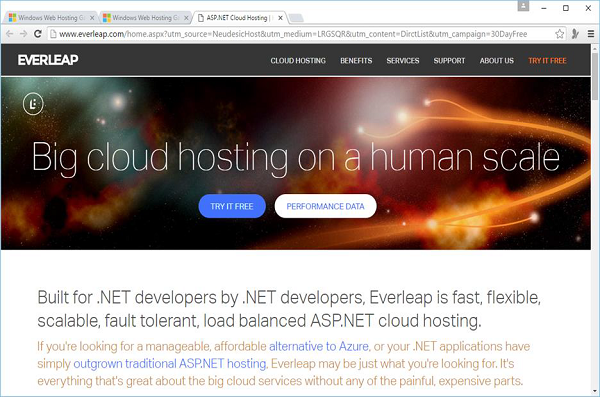The height and width of the screenshot is (397, 600).
Task: Click the Chrome profile avatar icon
Action: coord(523,6)
